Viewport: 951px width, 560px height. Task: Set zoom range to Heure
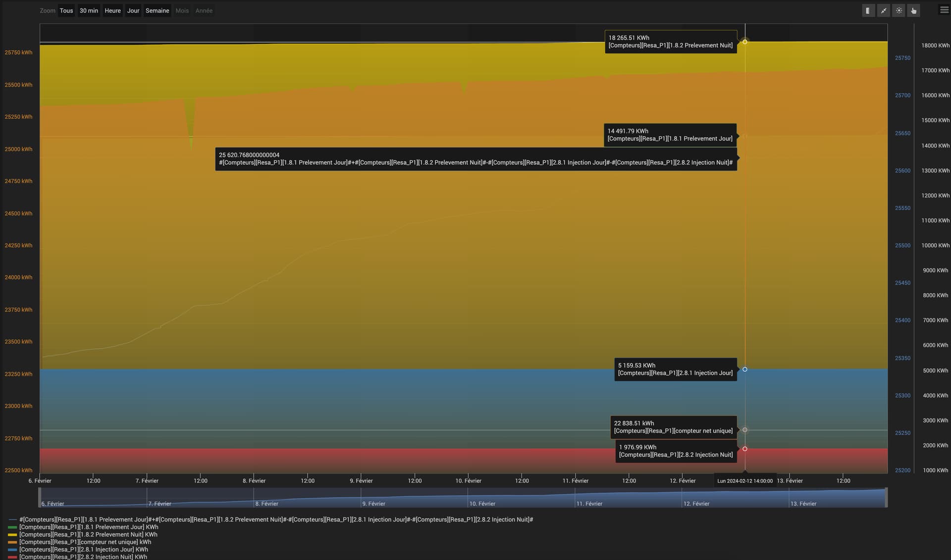[112, 10]
